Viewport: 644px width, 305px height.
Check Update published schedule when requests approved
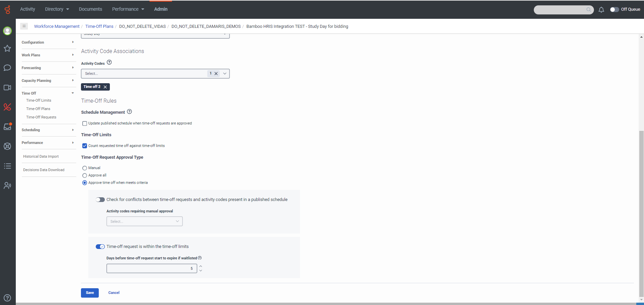[85, 123]
